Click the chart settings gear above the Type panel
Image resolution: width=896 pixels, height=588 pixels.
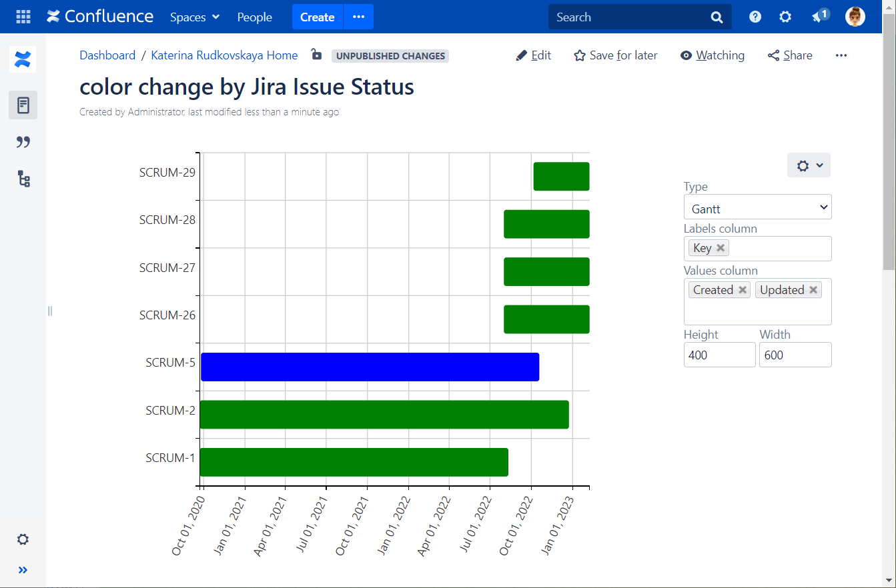coord(803,165)
